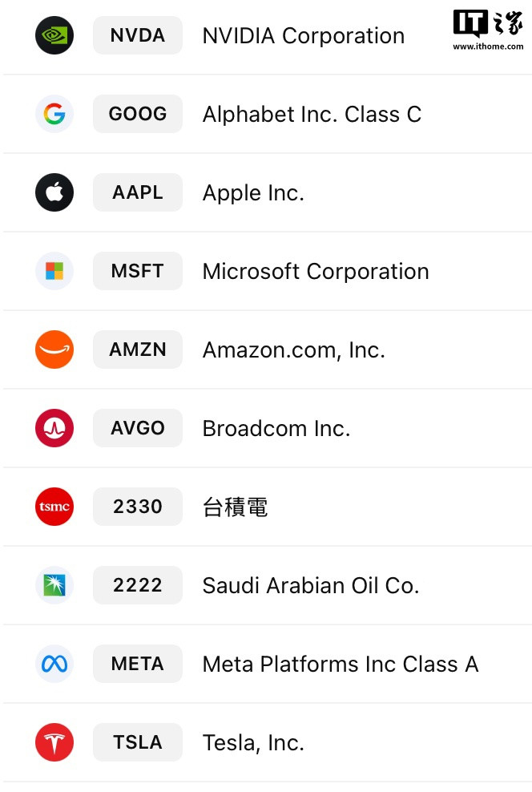Open Microsoft Corporation stock entry
This screenshot has width=532, height=792.
(316, 271)
